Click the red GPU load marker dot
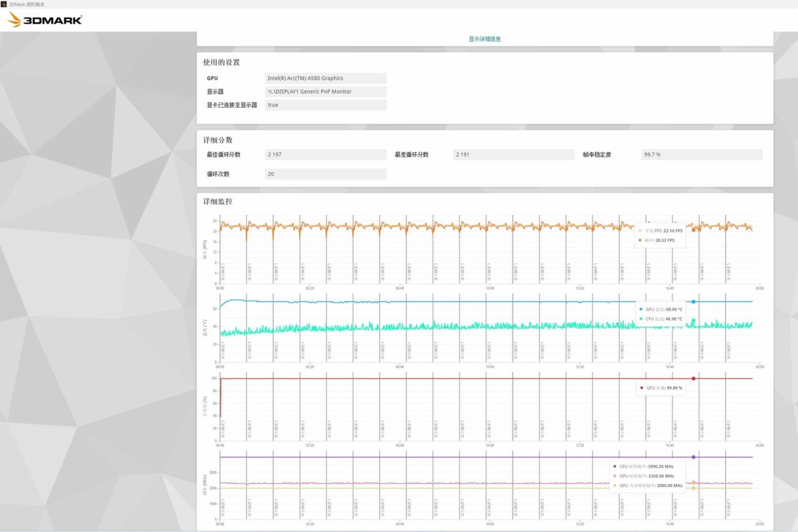798x532 pixels. [693, 379]
